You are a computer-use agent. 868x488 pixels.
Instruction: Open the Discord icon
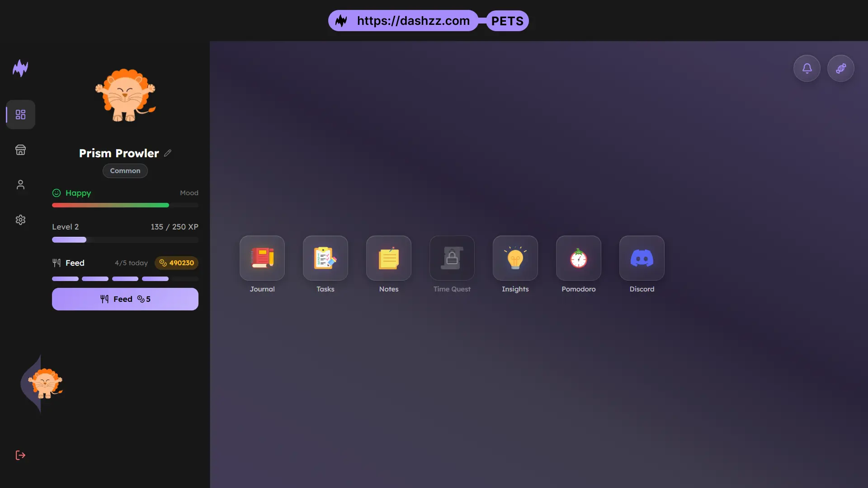(642, 258)
